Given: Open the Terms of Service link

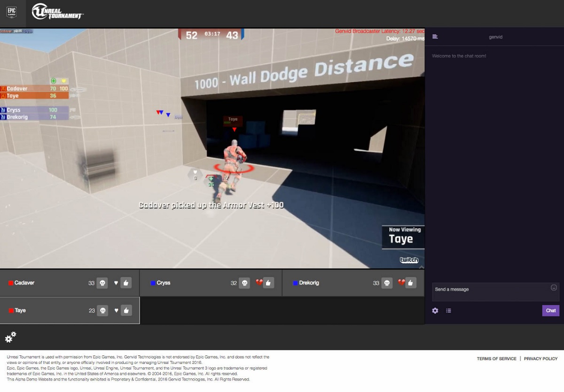Looking at the screenshot, I should coord(496,359).
